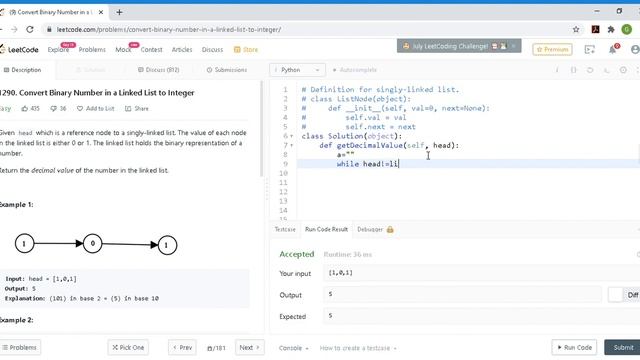Image resolution: width=640 pixels, height=360 pixels.
Task: Open the Testcase tab
Action: tap(285, 229)
